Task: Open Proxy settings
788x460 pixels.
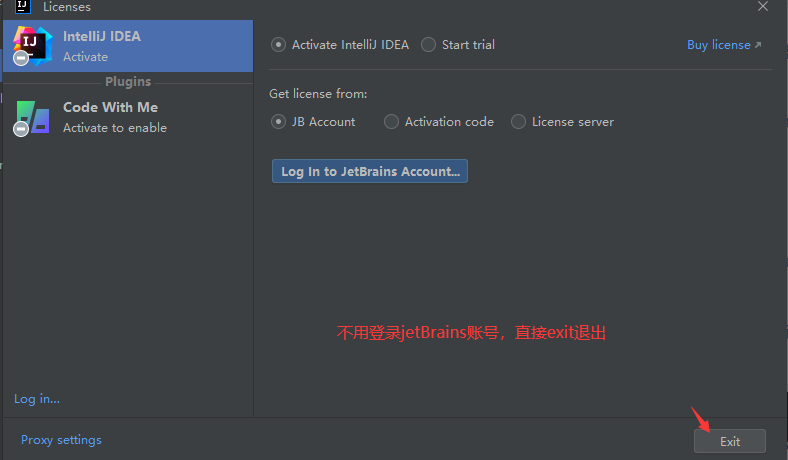Action: pos(61,440)
